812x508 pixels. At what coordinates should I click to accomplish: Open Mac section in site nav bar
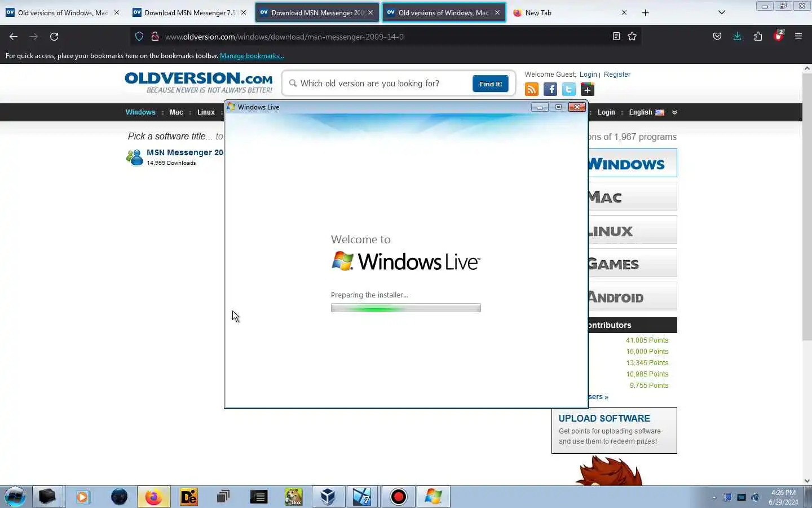(x=176, y=112)
